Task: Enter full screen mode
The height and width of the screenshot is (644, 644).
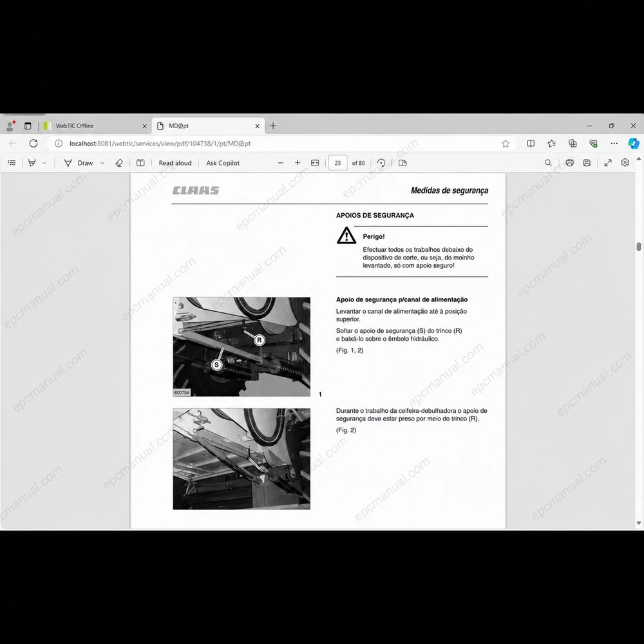Action: click(x=608, y=163)
